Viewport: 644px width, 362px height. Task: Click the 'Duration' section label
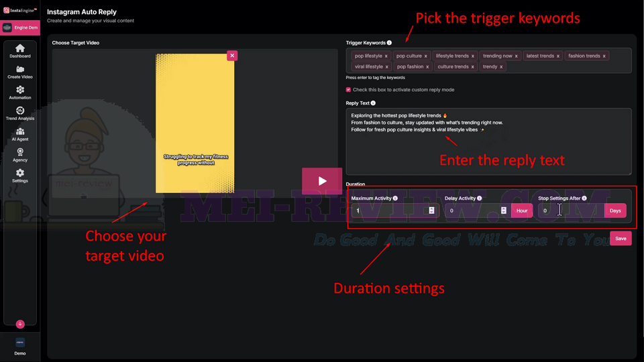pos(356,184)
